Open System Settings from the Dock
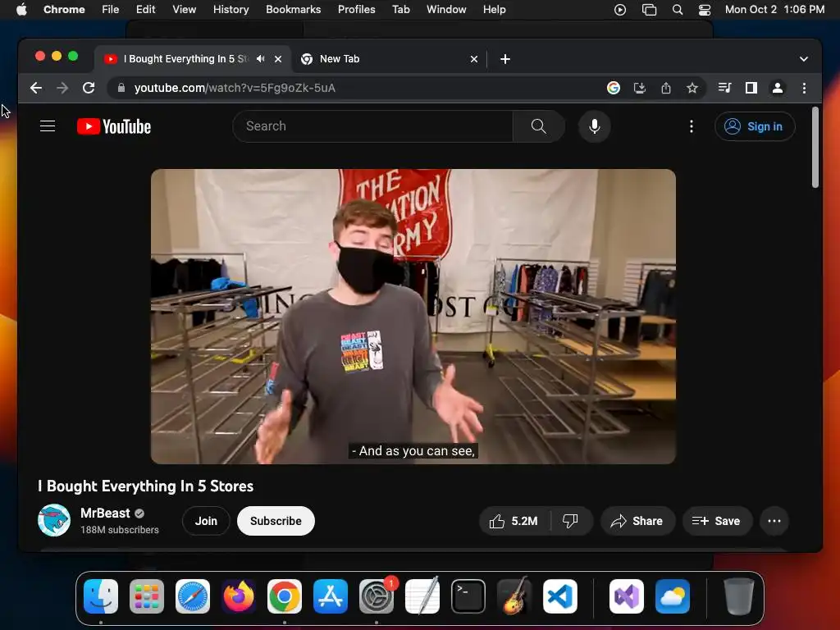The height and width of the screenshot is (630, 840). tap(377, 596)
